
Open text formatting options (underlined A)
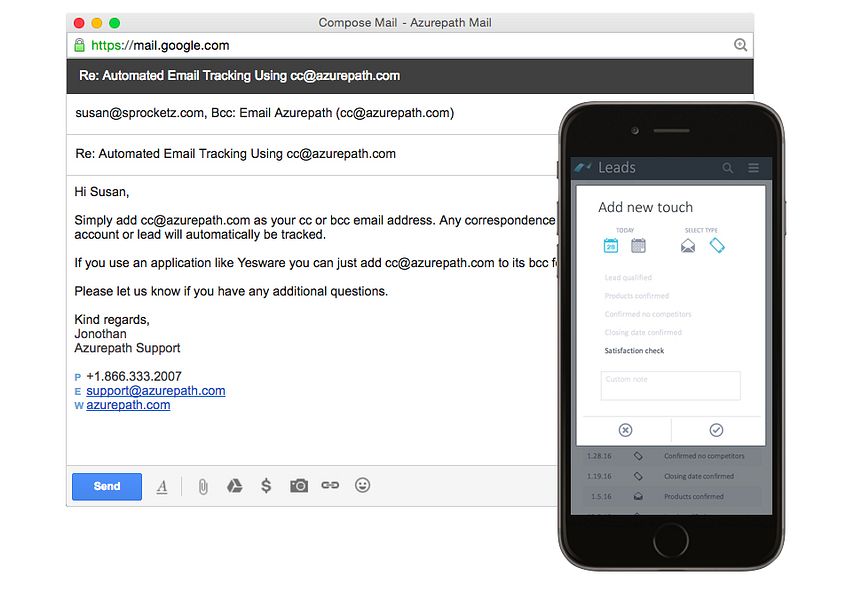click(162, 487)
